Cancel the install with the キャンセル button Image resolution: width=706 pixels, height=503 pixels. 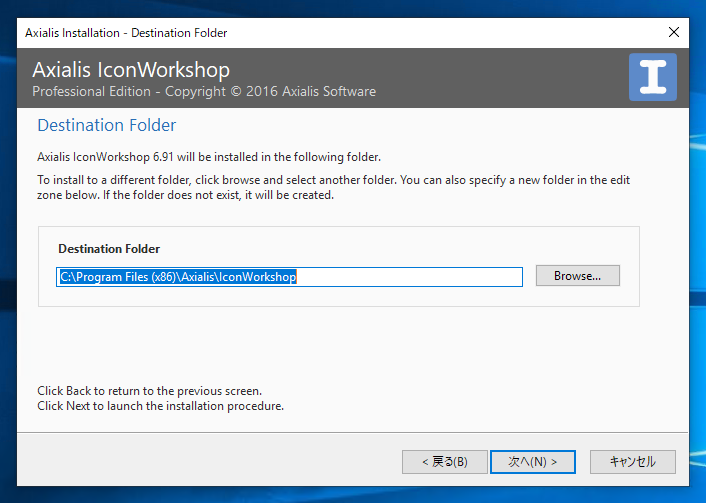tap(633, 462)
